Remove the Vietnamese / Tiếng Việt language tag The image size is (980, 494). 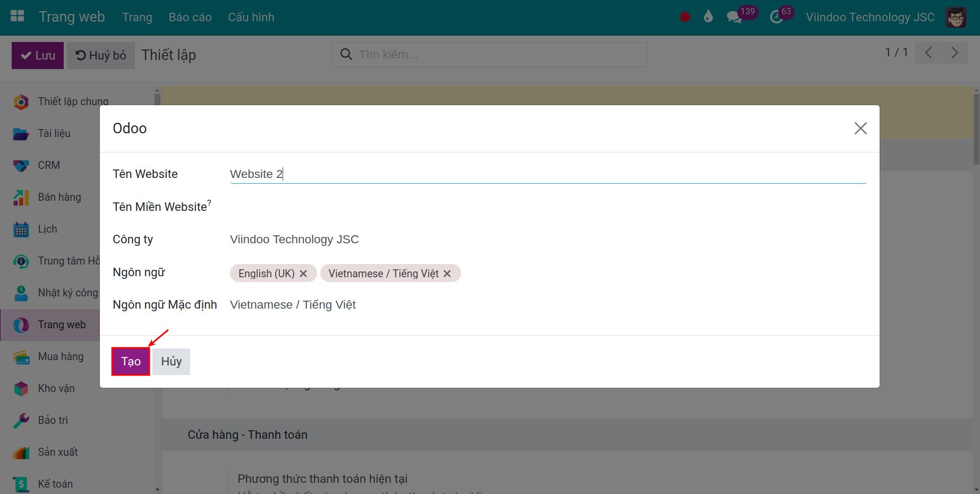tap(447, 274)
